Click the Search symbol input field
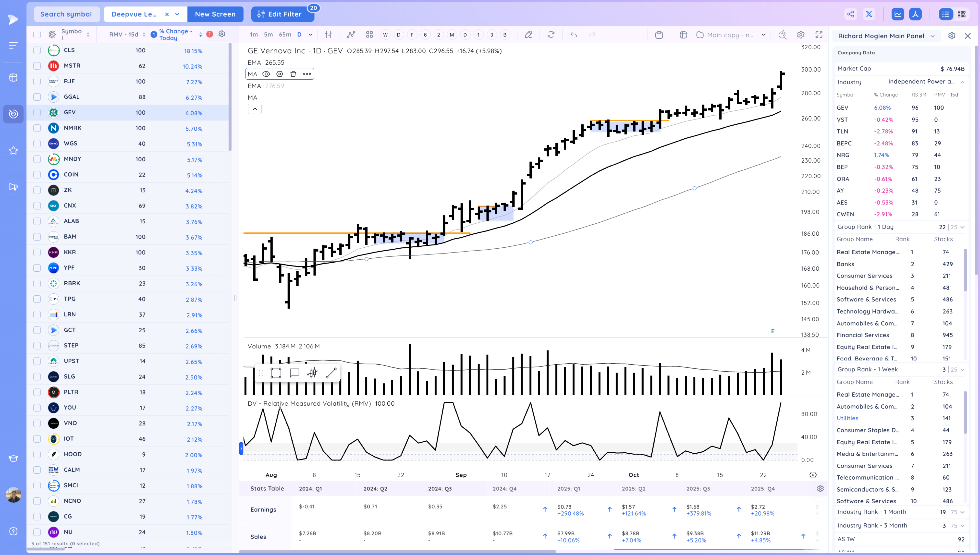980x555 pixels. coord(66,14)
